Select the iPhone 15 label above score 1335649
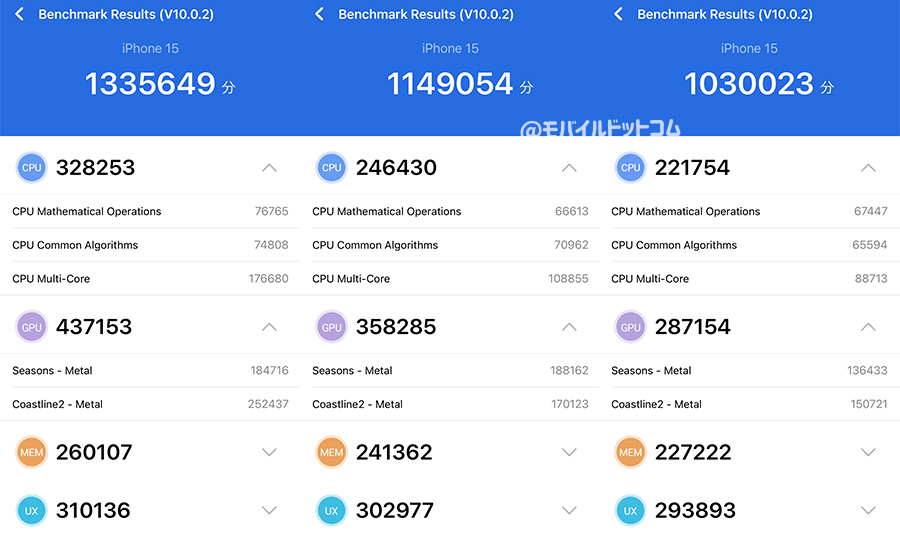 tap(150, 48)
